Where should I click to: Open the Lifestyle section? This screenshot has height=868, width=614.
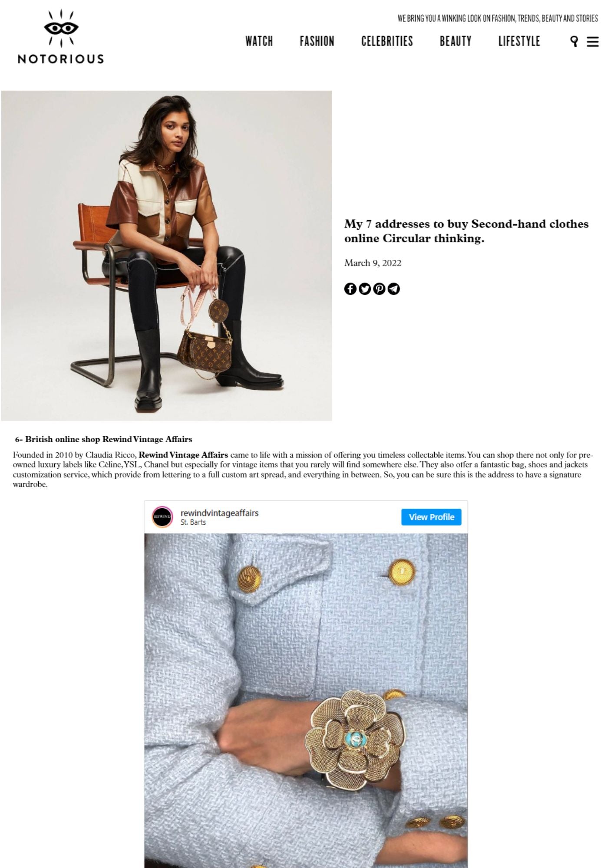[519, 41]
